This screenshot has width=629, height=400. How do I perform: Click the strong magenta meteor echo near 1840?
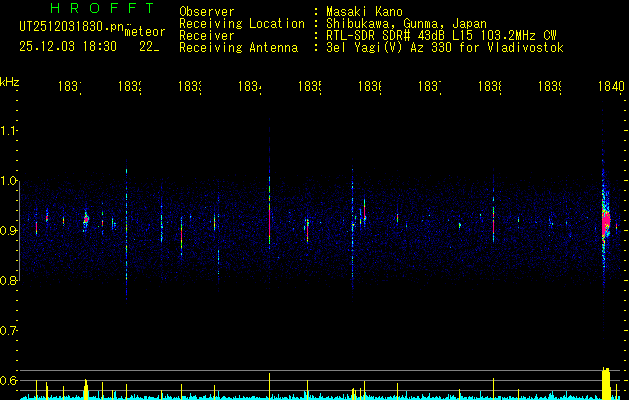[x=605, y=222]
